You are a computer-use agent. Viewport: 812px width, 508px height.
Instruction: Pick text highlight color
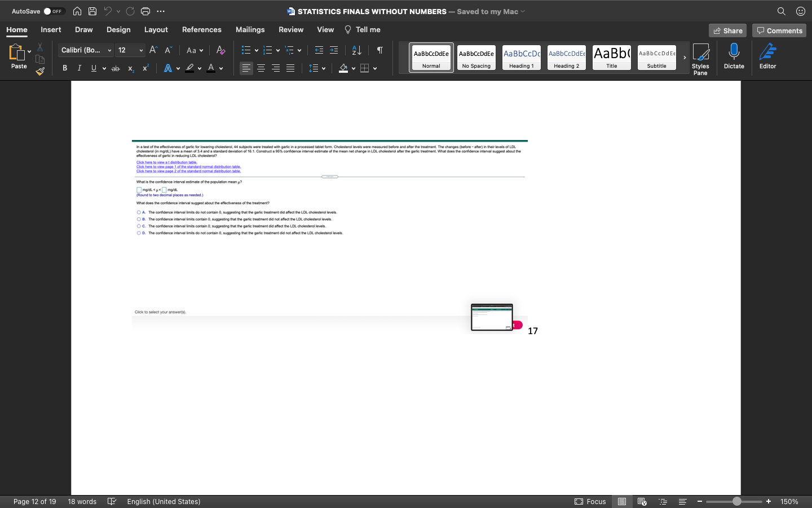coord(190,68)
